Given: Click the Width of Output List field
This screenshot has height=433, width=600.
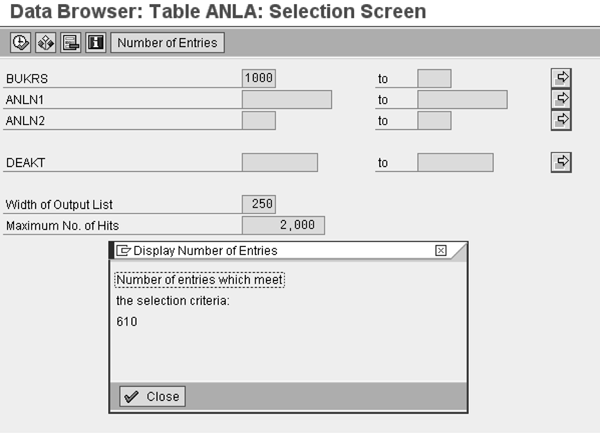Looking at the screenshot, I should [259, 204].
